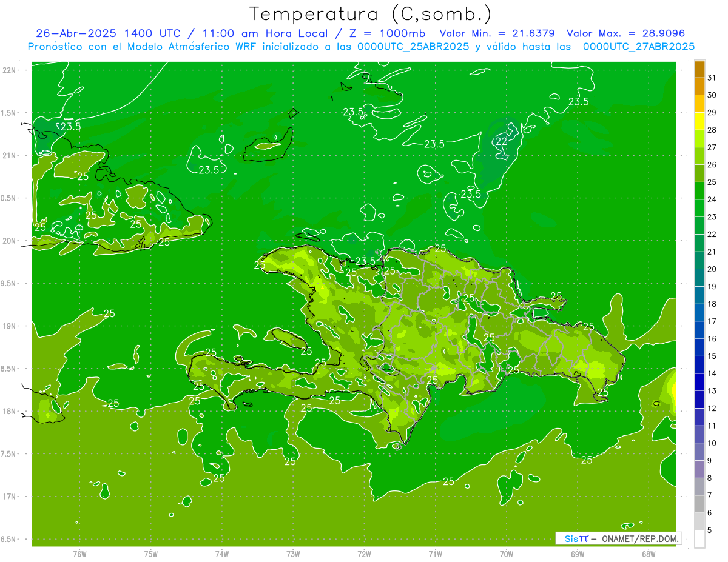The height and width of the screenshot is (562, 728).
Task: Click the 71W longitude axis label
Action: point(435,554)
